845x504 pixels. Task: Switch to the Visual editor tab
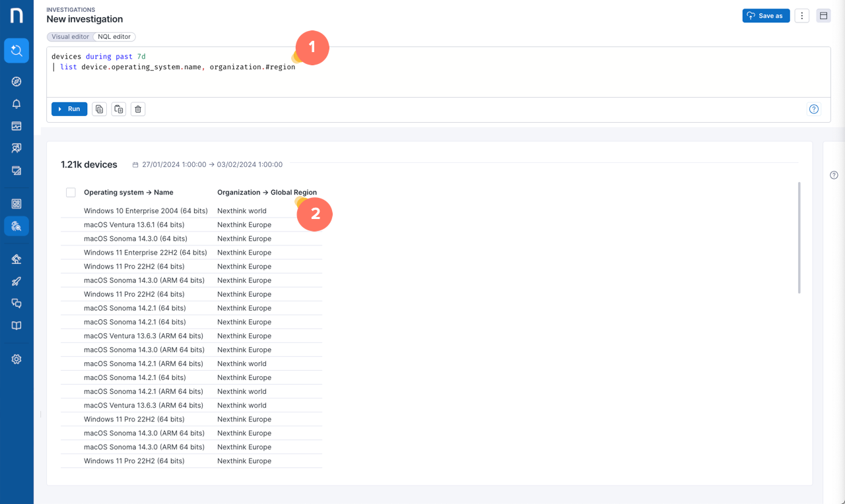click(x=69, y=36)
